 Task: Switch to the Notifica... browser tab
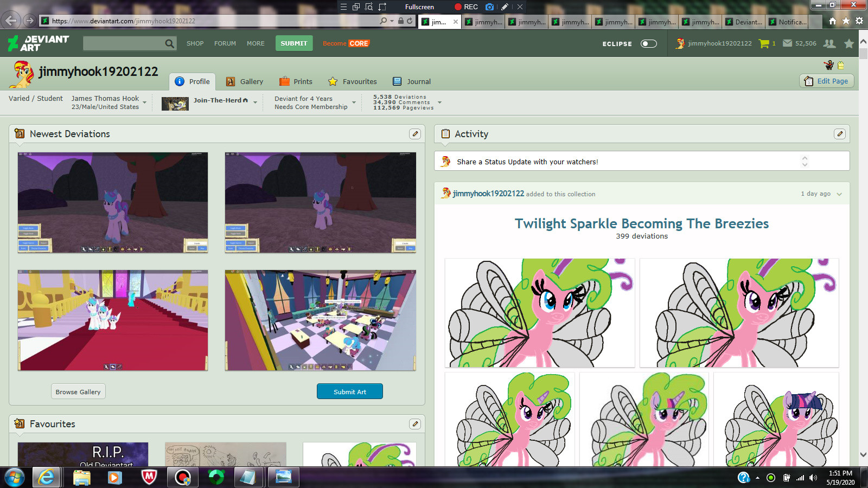point(788,22)
